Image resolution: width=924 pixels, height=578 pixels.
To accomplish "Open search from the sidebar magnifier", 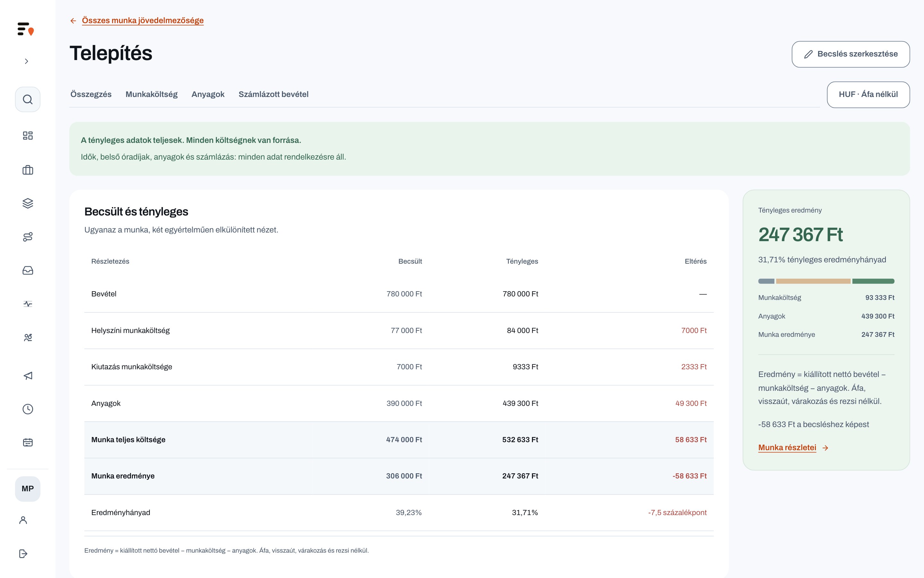I will 28,100.
